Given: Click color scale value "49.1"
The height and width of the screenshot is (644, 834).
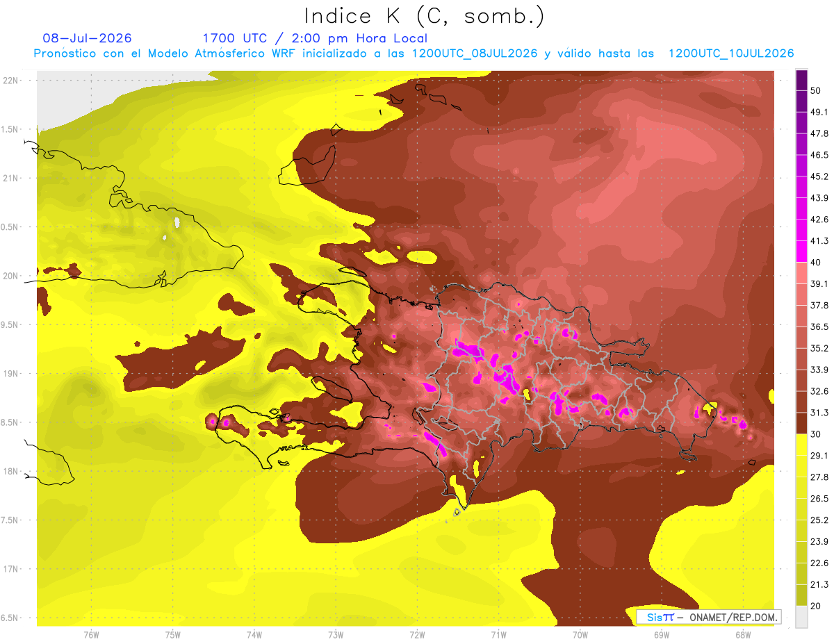Looking at the screenshot, I should [x=819, y=112].
